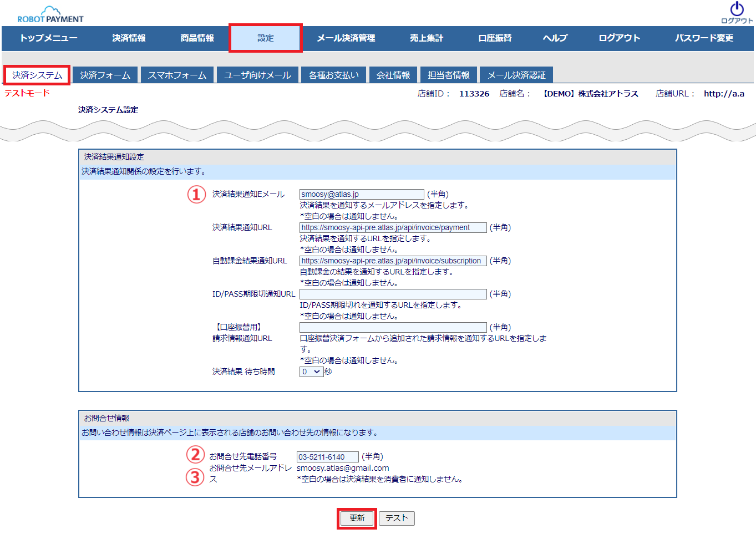Click the ID/PASS期限切通知URL input field

tap(393, 294)
